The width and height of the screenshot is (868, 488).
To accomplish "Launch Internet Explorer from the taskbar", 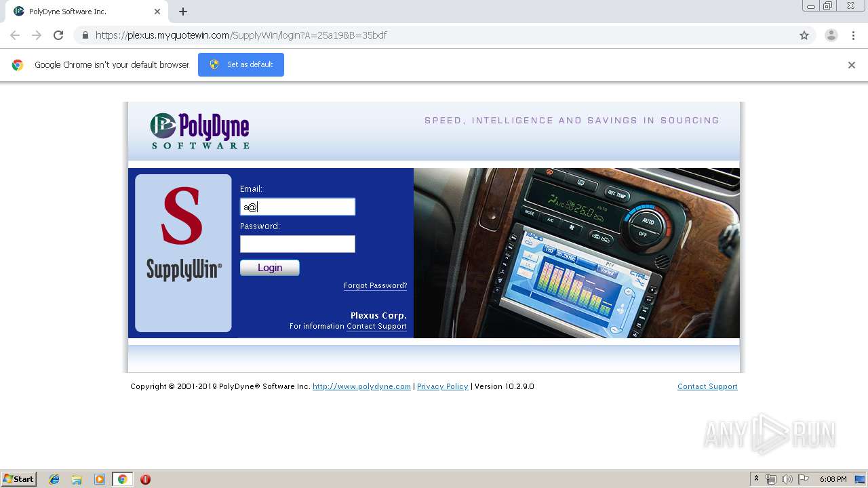I will 54,479.
